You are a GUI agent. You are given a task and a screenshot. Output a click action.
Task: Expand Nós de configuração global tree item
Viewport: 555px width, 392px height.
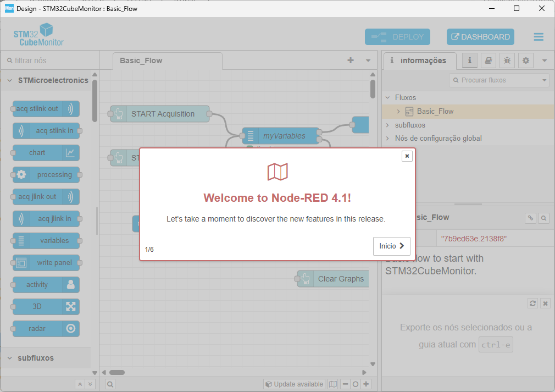pyautogui.click(x=387, y=139)
